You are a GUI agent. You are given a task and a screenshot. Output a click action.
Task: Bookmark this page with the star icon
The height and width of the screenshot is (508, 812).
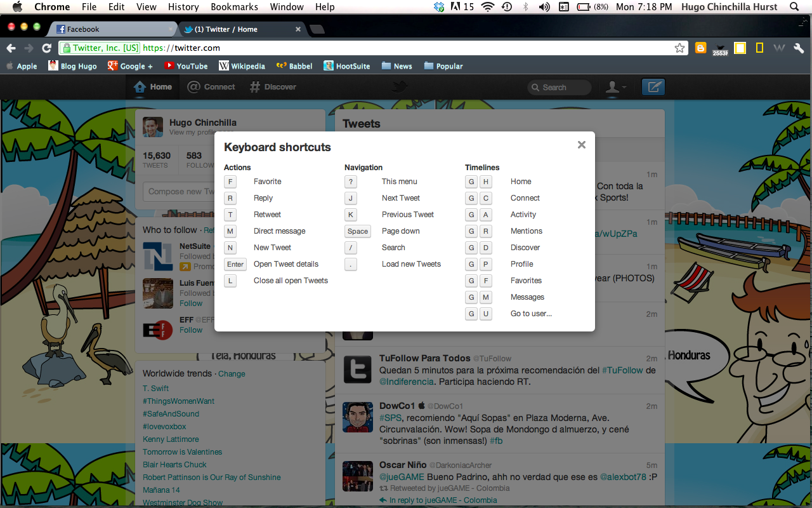coord(679,48)
